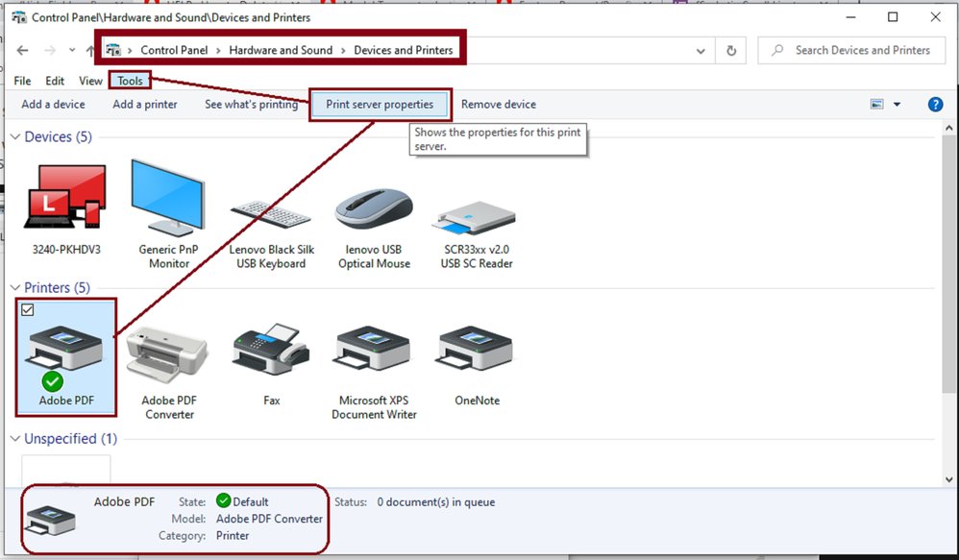Click the blue Help question mark icon

click(935, 105)
